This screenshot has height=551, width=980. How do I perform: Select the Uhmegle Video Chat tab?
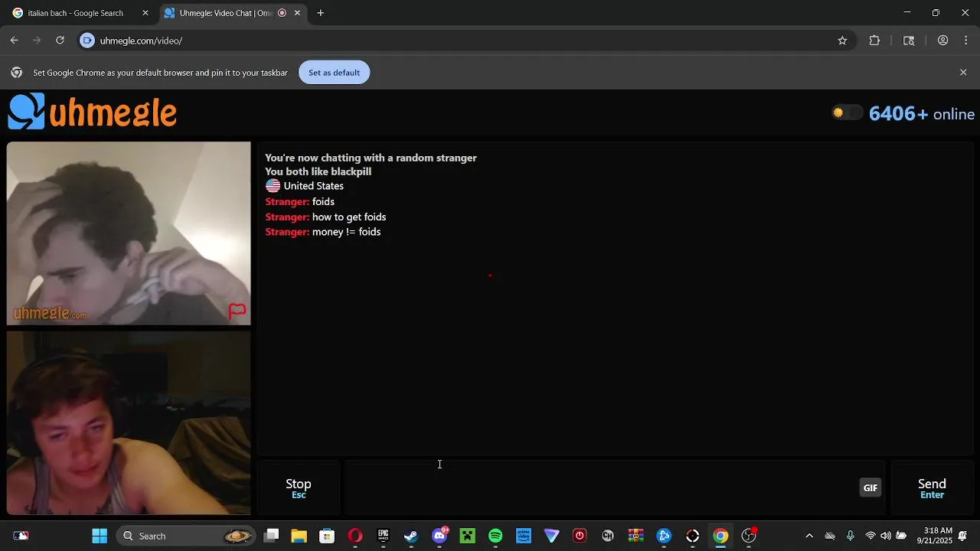(x=226, y=13)
